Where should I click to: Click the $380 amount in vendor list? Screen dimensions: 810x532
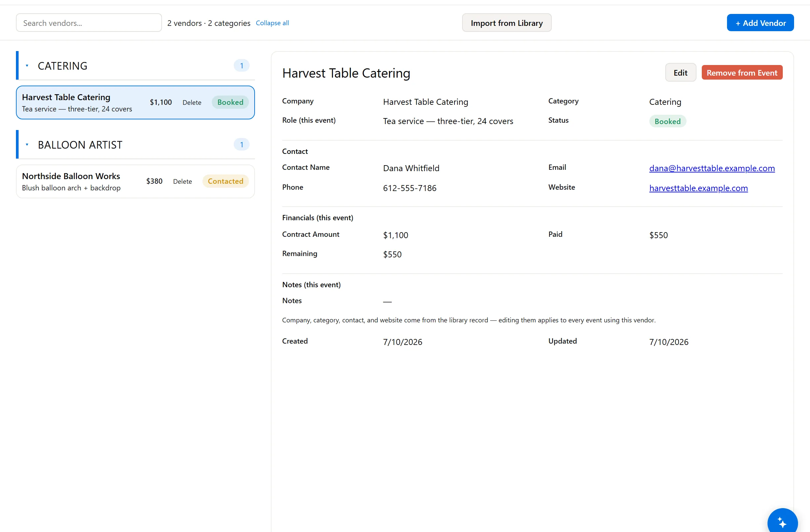[x=154, y=181]
